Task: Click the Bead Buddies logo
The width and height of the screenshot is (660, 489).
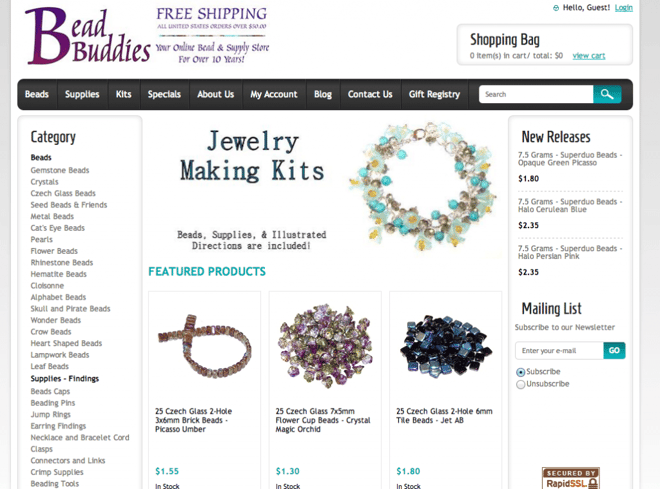Action: [x=88, y=36]
